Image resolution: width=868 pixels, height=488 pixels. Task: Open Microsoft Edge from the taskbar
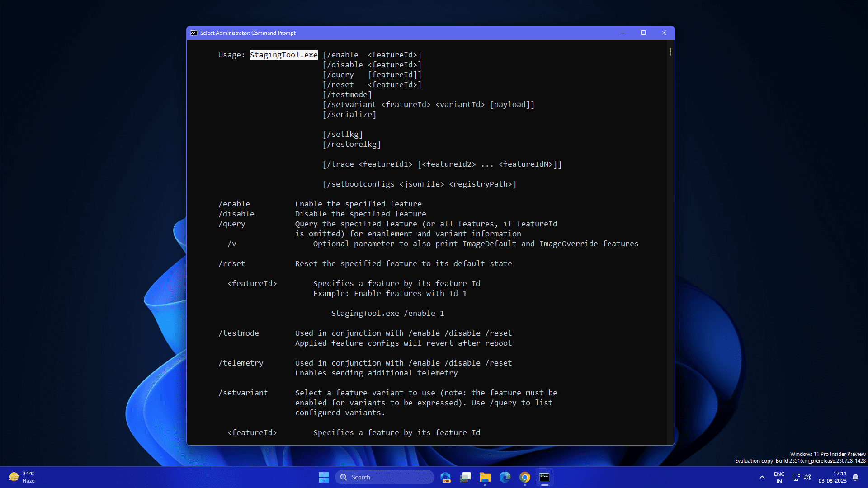pyautogui.click(x=505, y=477)
